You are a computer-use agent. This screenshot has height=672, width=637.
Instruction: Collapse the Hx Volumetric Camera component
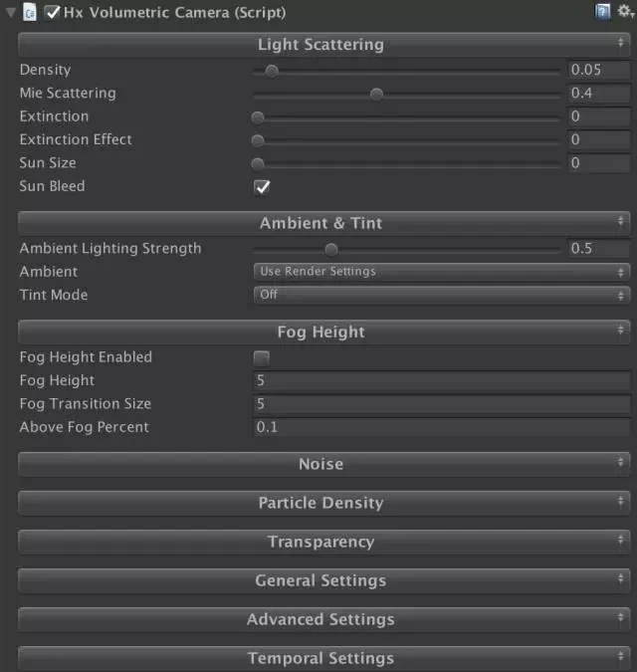pos(10,13)
